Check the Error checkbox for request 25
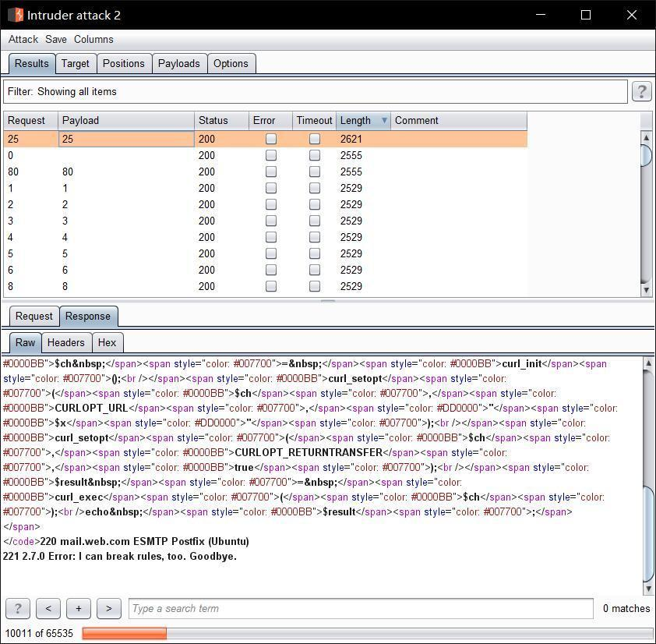The width and height of the screenshot is (656, 644). point(270,138)
